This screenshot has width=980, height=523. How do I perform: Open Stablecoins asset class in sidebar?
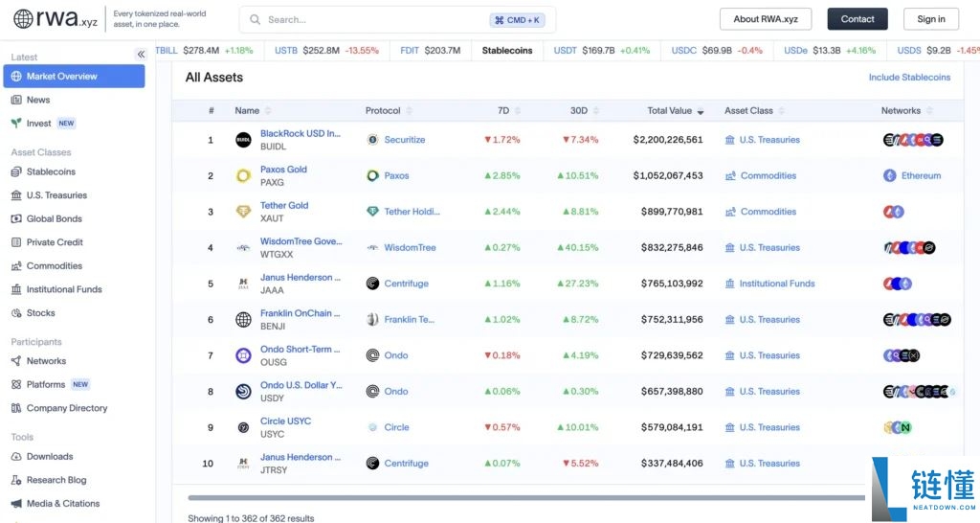[43, 171]
